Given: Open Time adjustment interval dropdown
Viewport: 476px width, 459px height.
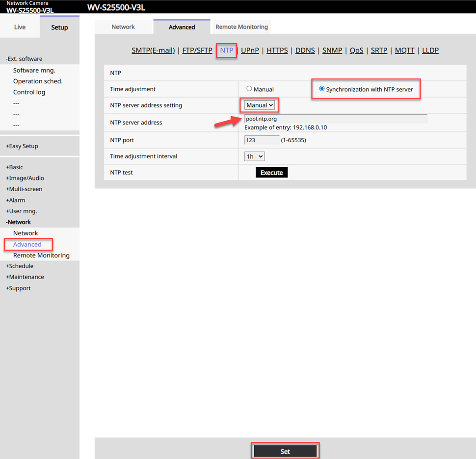Looking at the screenshot, I should [254, 156].
